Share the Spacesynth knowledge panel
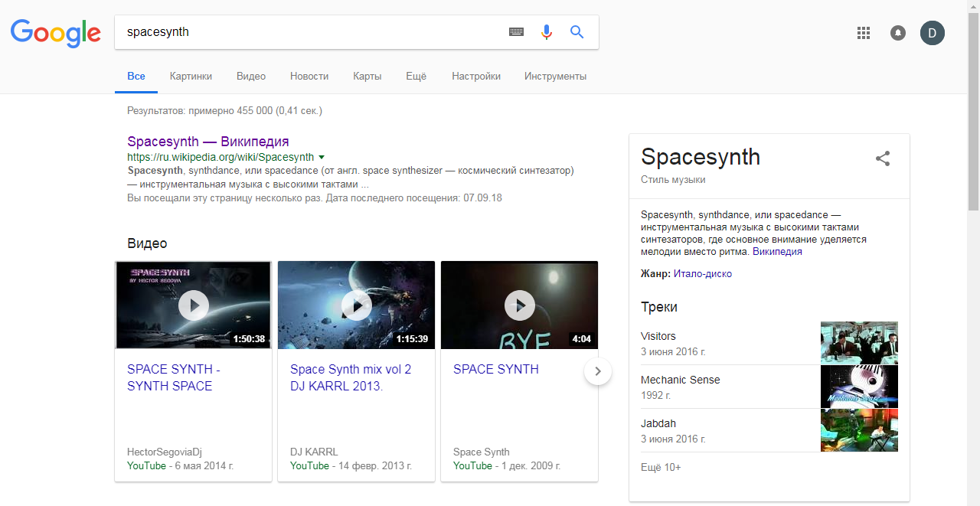Image resolution: width=980 pixels, height=506 pixels. click(883, 158)
